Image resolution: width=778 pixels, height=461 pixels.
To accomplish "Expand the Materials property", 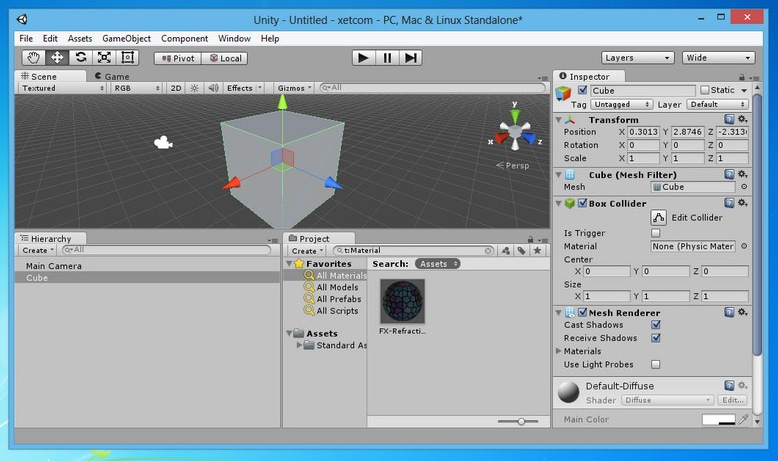I will click(x=559, y=351).
